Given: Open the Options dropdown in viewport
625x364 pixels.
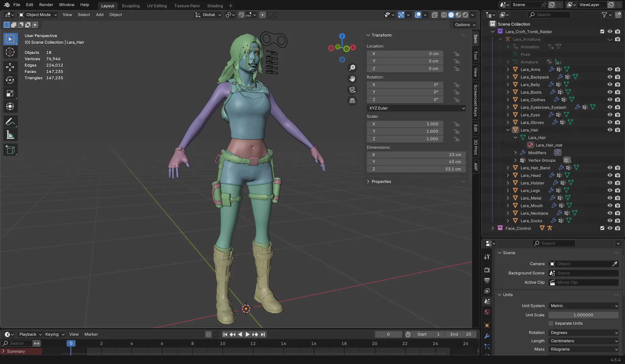Looking at the screenshot, I should pyautogui.click(x=465, y=25).
